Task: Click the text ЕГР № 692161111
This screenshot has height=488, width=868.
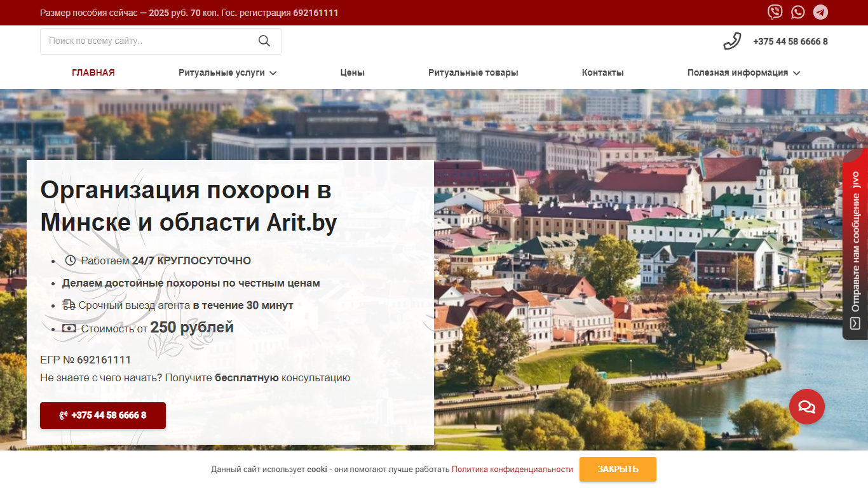Action: click(x=86, y=360)
